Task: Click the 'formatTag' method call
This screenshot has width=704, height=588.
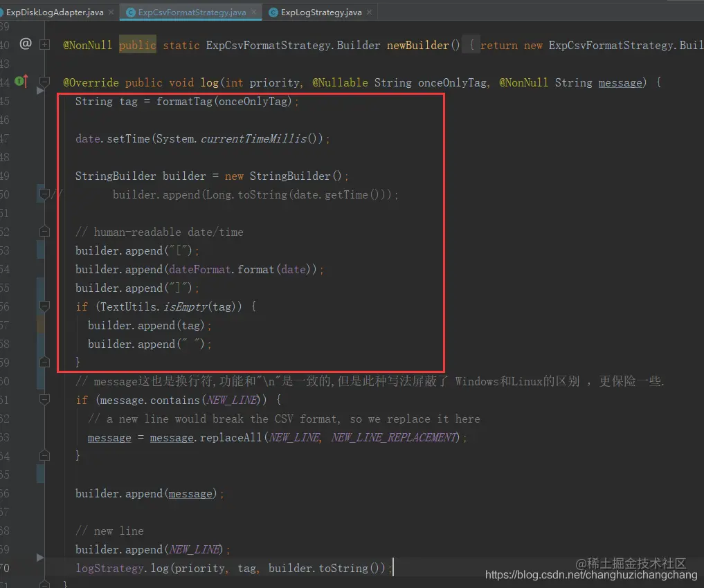Action: (x=184, y=102)
